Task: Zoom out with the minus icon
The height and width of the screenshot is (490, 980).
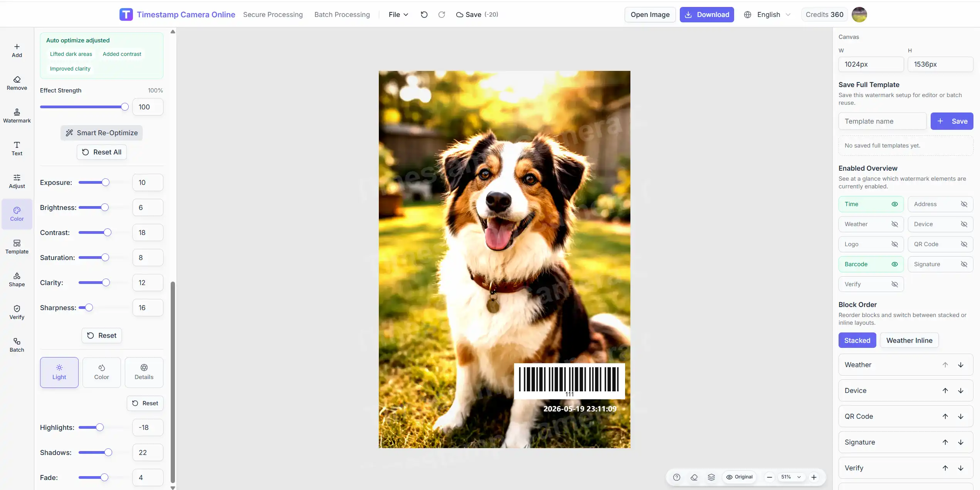Action: point(770,477)
